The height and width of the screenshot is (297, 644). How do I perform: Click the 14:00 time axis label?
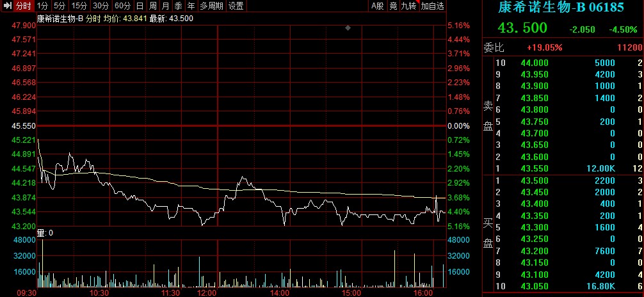280,293
